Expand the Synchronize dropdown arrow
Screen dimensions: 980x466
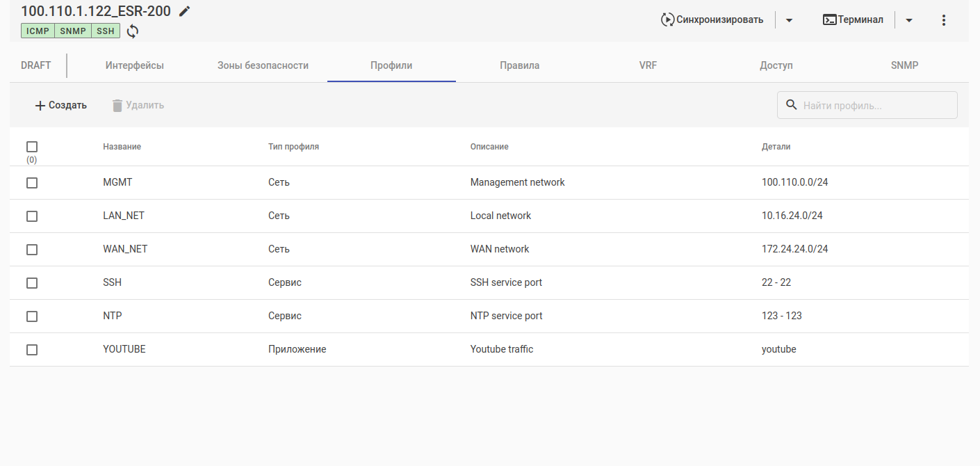(x=789, y=20)
